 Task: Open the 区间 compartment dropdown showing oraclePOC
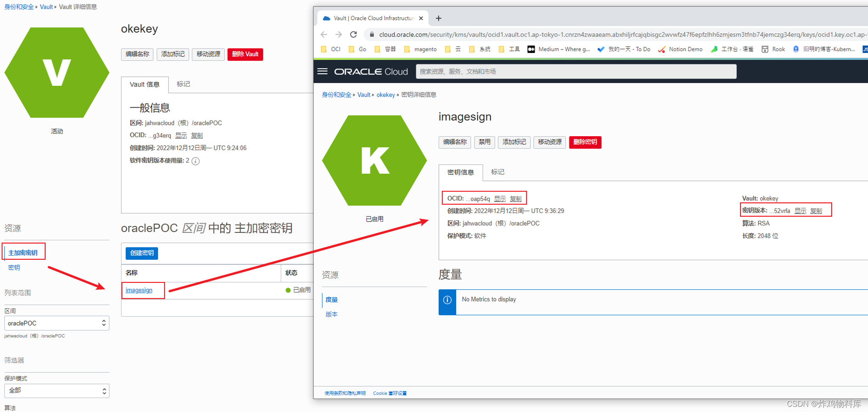[56, 323]
